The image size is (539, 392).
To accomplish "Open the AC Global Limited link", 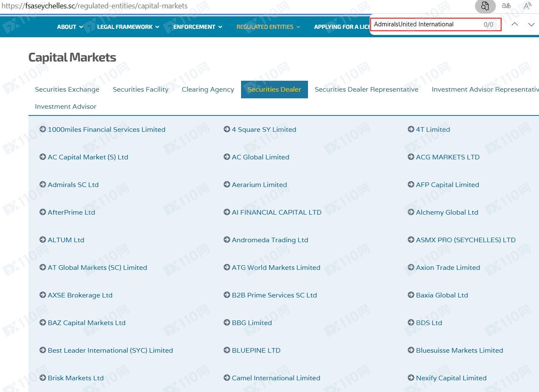I will click(x=260, y=157).
